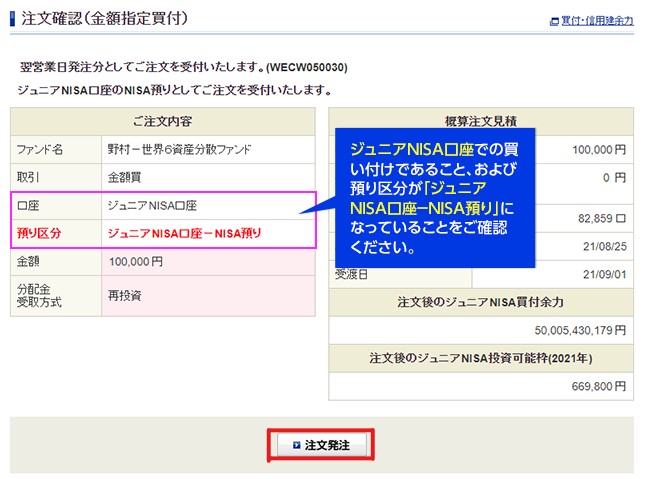
Task: Click the ジュニアNISA口座のNISA預り notice line
Action: [x=175, y=90]
